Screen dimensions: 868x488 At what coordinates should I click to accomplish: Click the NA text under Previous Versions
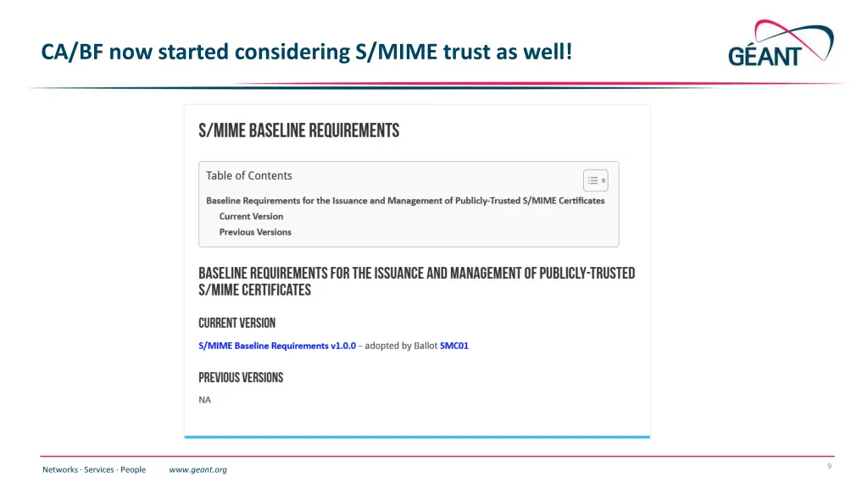click(x=205, y=400)
